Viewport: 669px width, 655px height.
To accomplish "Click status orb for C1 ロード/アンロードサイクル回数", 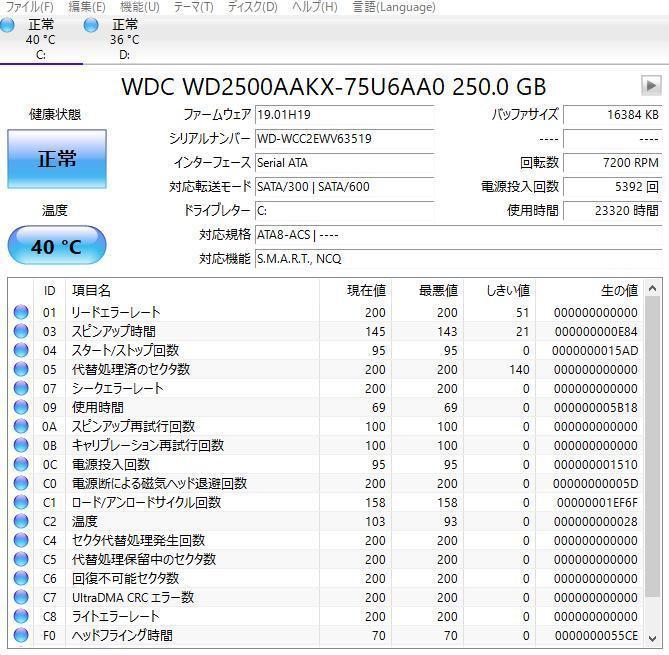I will [21, 502].
